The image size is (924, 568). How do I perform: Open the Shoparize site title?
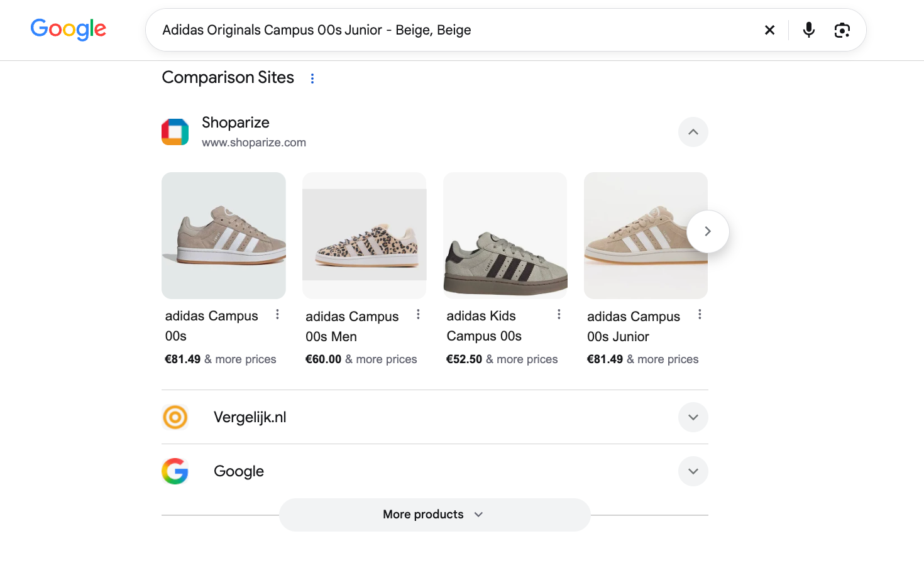point(236,123)
